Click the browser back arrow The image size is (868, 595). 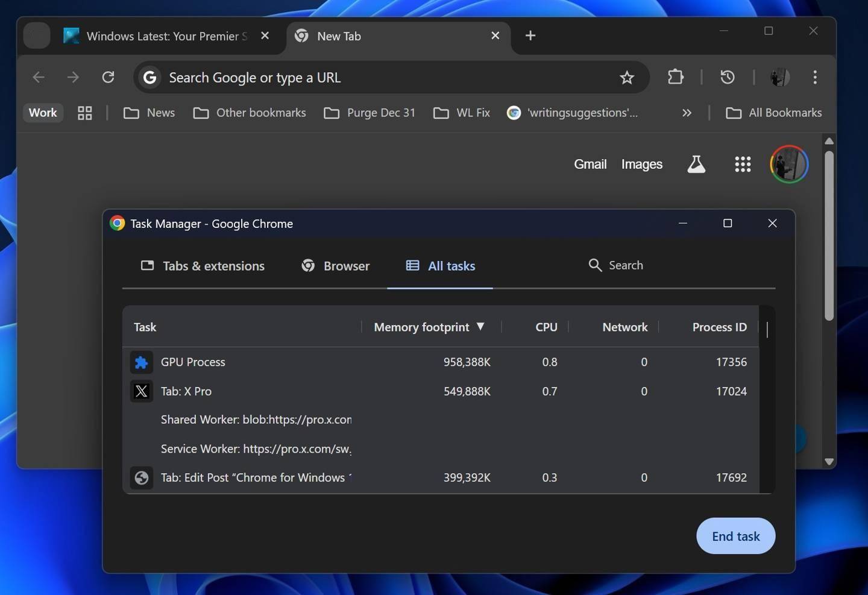click(x=39, y=77)
